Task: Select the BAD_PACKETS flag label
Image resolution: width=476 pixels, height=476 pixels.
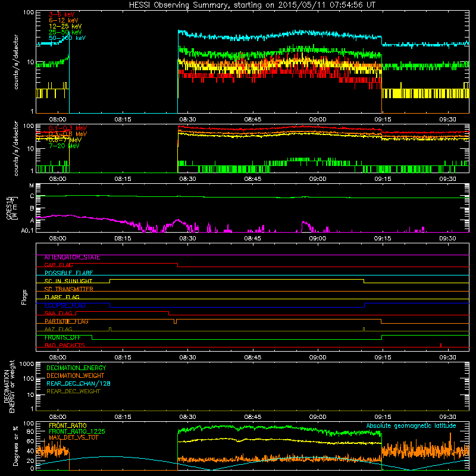Action: pyautogui.click(x=65, y=346)
